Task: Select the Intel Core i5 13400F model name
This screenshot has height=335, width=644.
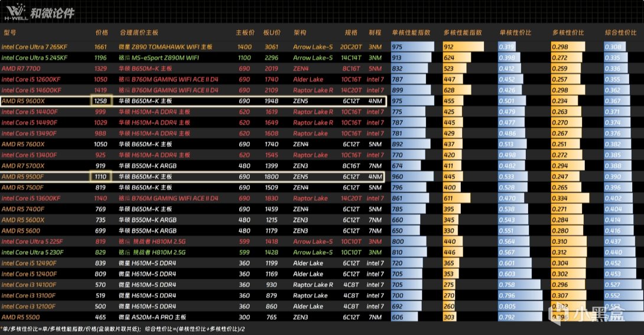Action: 29,155
